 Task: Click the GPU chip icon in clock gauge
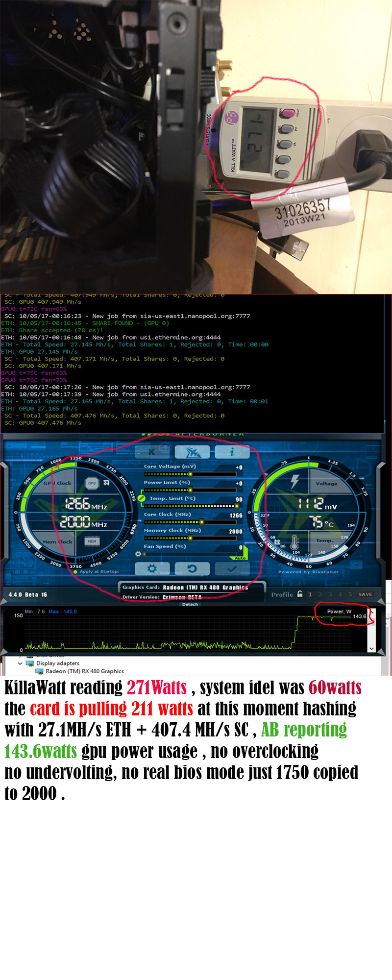(92, 483)
